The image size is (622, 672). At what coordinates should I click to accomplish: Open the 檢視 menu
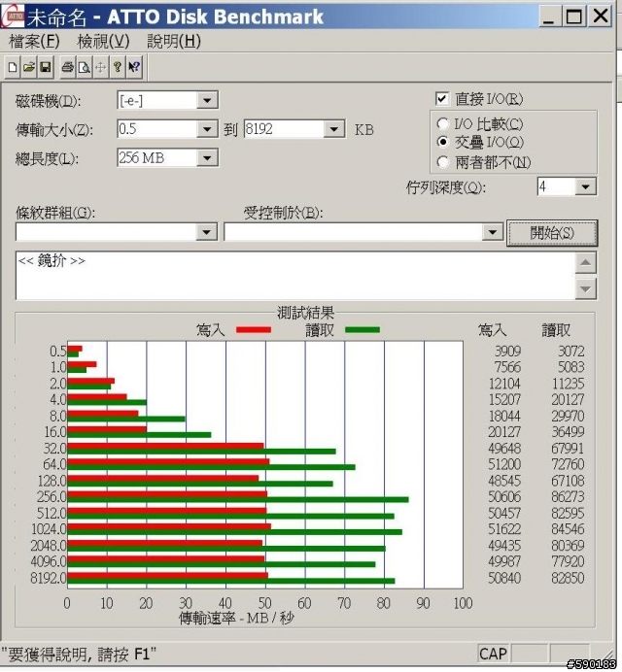click(103, 41)
